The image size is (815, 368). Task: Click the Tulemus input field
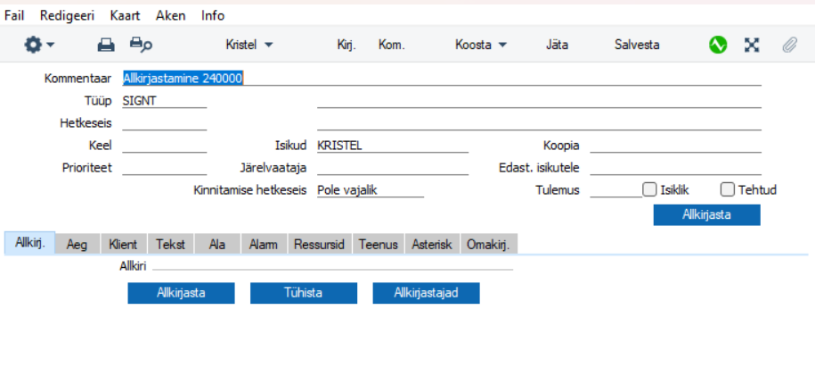[x=615, y=190]
